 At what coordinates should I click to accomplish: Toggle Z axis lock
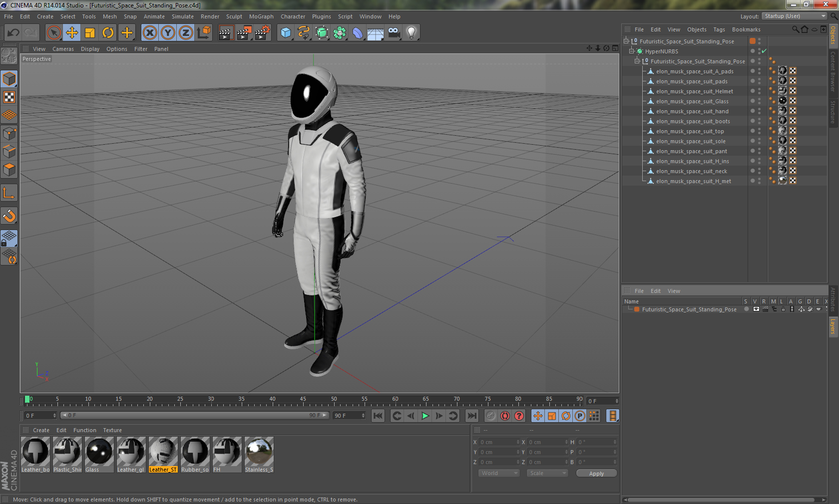pyautogui.click(x=186, y=33)
